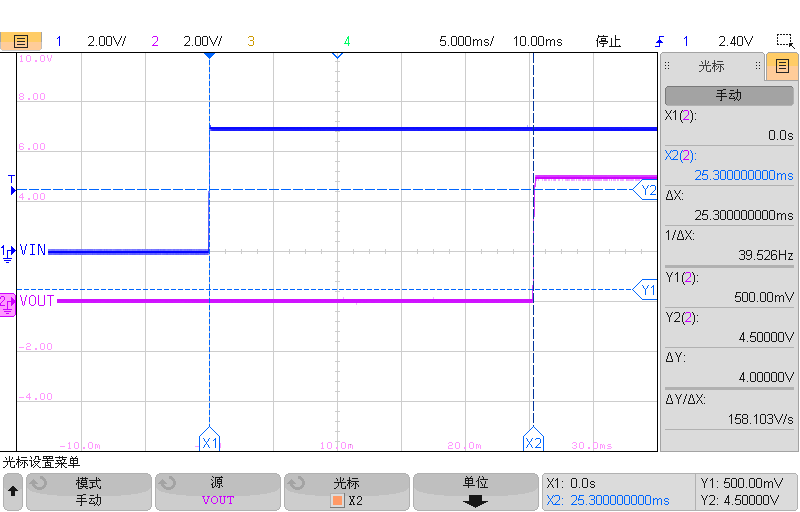Image resolution: width=800 pixels, height=512 pixels.
Task: Open the 模式 手动 mode softkey
Action: tap(89, 491)
